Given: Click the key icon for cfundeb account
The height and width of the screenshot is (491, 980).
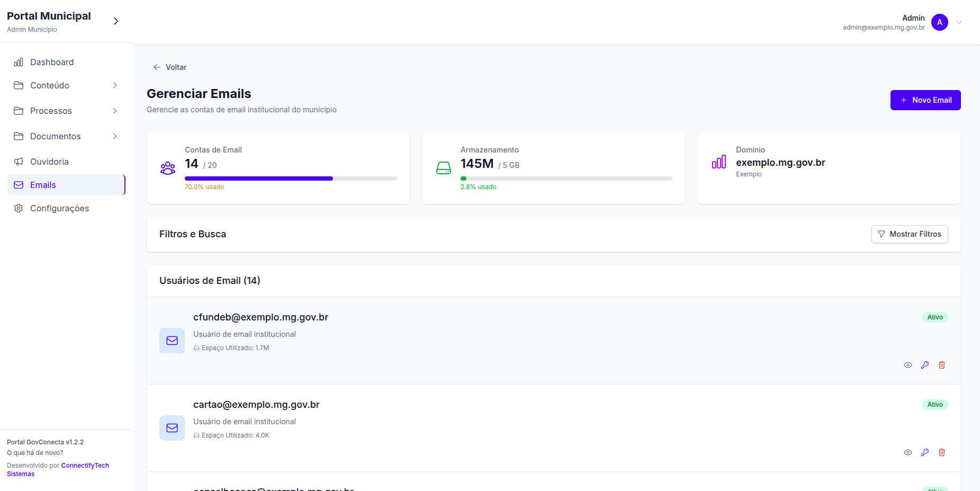Looking at the screenshot, I should pyautogui.click(x=925, y=365).
